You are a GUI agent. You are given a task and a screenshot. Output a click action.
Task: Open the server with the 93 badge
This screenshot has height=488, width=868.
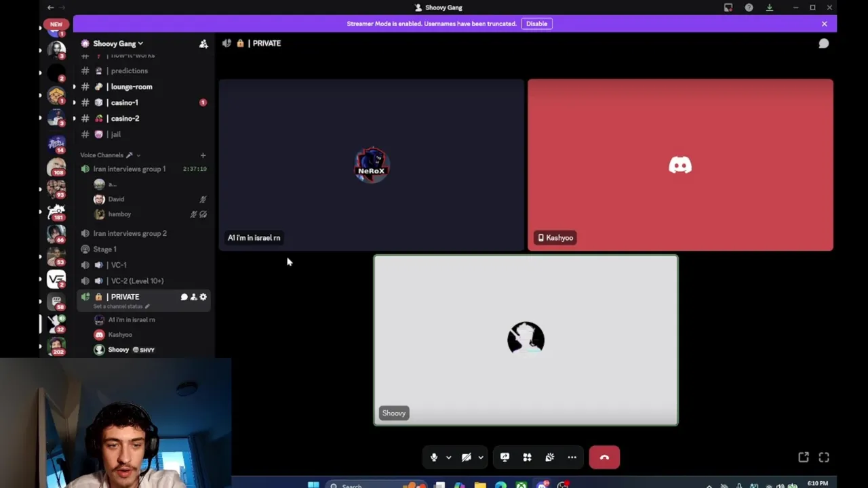tap(56, 188)
